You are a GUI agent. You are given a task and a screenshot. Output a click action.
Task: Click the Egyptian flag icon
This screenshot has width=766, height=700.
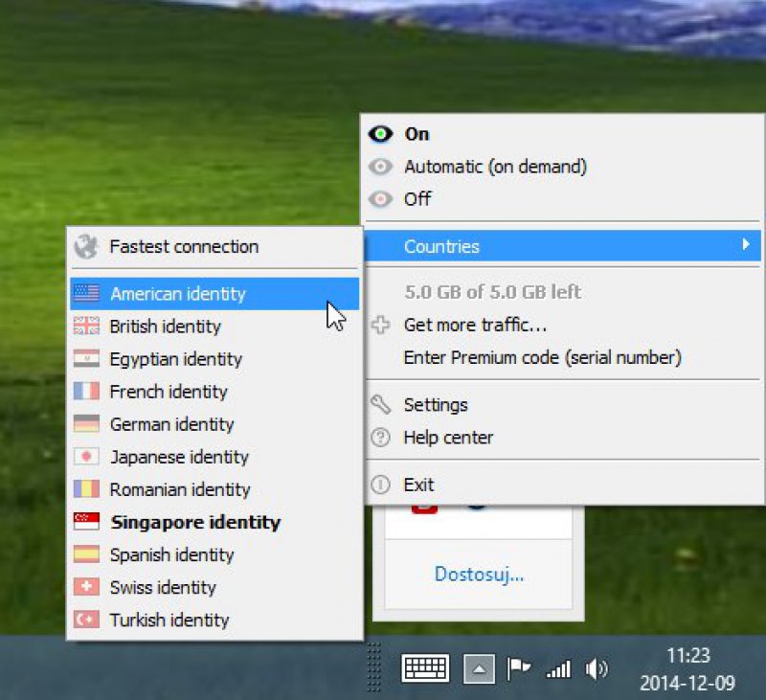[86, 358]
